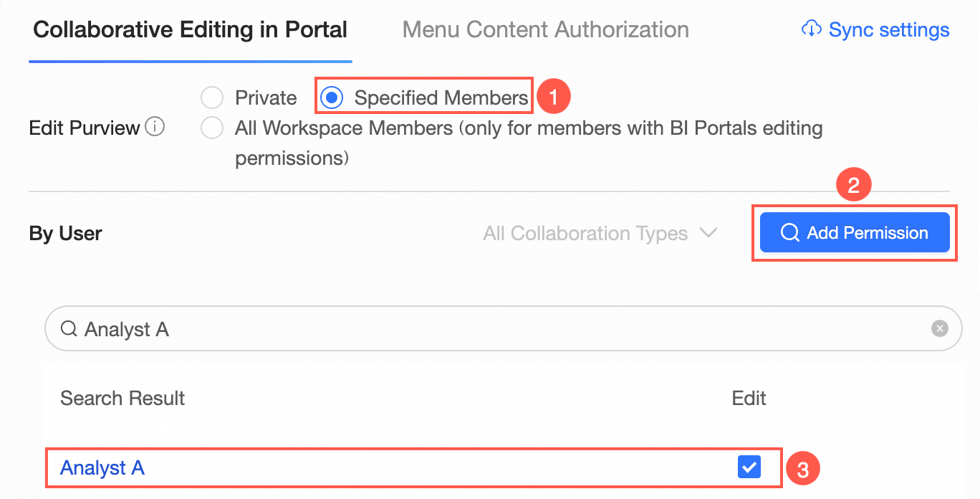Viewport: 980px width, 499px height.
Task: Click the info icon beside Edit Purview
Action: (x=155, y=128)
